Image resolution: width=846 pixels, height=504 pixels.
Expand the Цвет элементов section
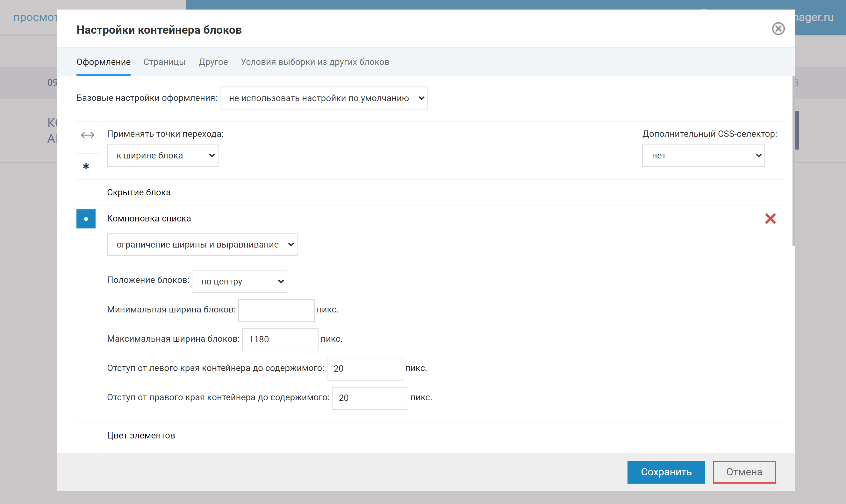click(x=141, y=436)
